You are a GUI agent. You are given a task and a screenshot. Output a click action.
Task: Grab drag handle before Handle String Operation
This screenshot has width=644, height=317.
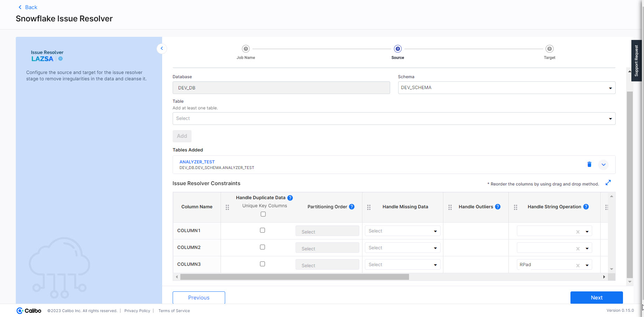515,208
